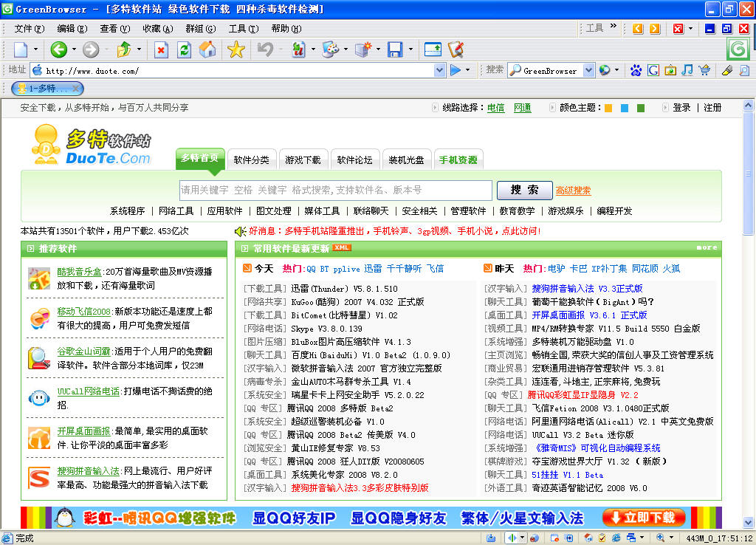Toggle line selection to 网通 connection

point(521,107)
